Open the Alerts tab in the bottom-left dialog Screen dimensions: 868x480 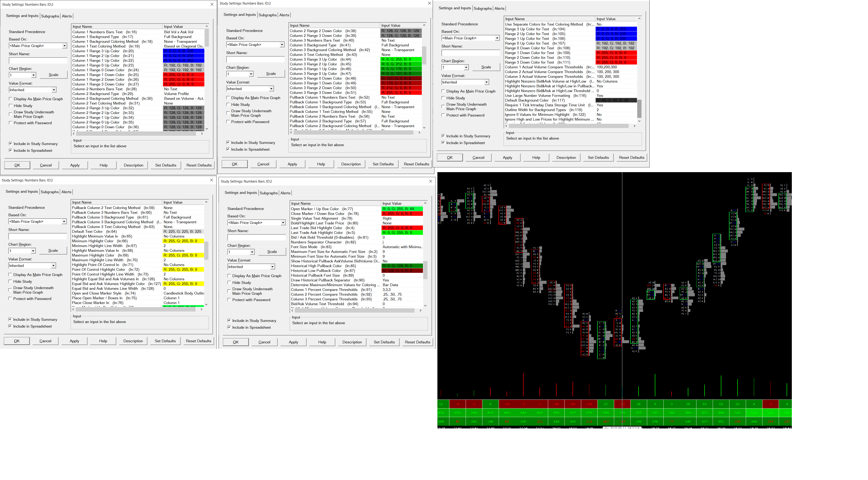(x=66, y=192)
